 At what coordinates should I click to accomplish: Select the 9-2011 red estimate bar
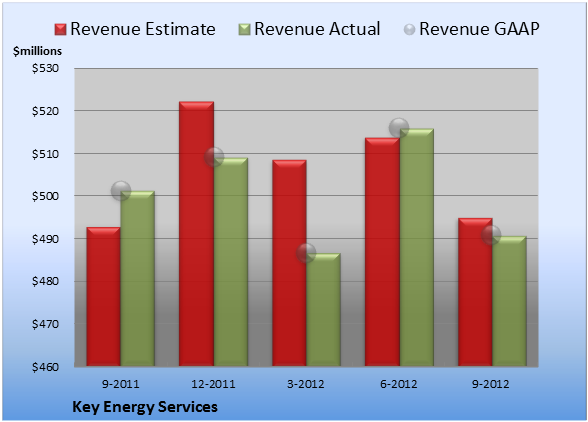pyautogui.click(x=104, y=297)
